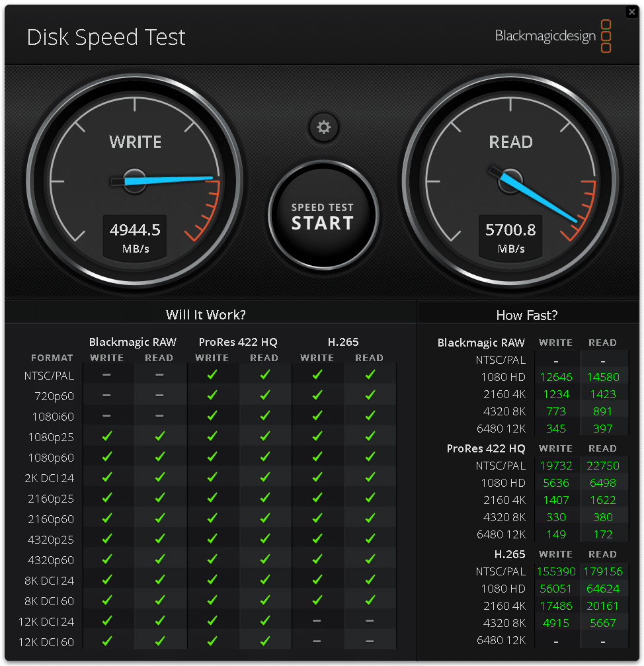Image resolution: width=644 pixels, height=666 pixels.
Task: Click the H.265 4320 8K read value 5667
Action: tap(603, 623)
